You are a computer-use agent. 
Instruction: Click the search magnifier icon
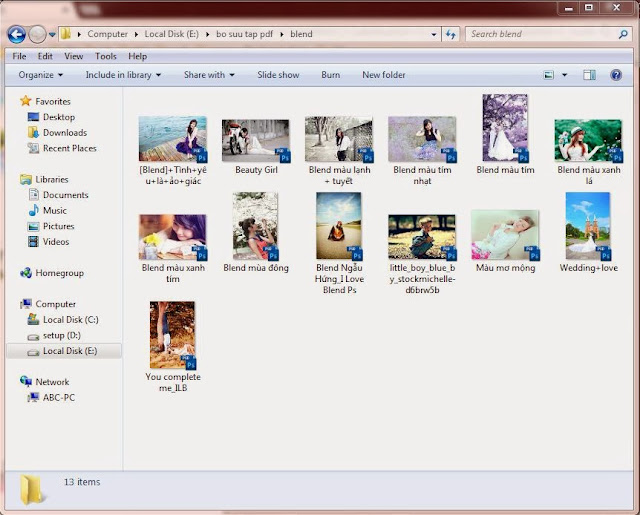[x=623, y=34]
